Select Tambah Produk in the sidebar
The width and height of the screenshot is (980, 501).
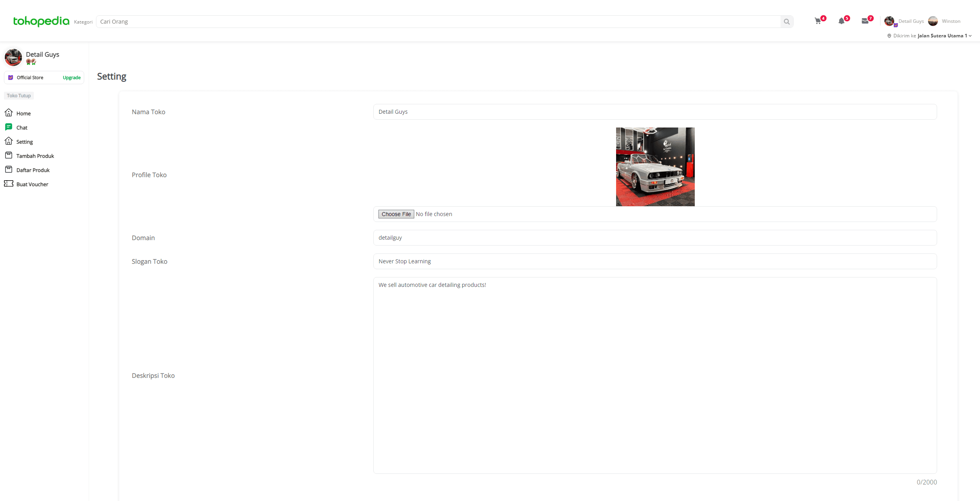click(x=35, y=155)
